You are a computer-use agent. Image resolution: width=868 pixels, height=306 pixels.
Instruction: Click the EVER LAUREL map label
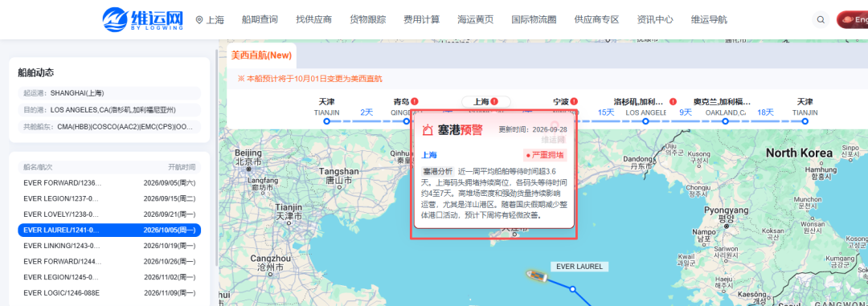point(579,267)
